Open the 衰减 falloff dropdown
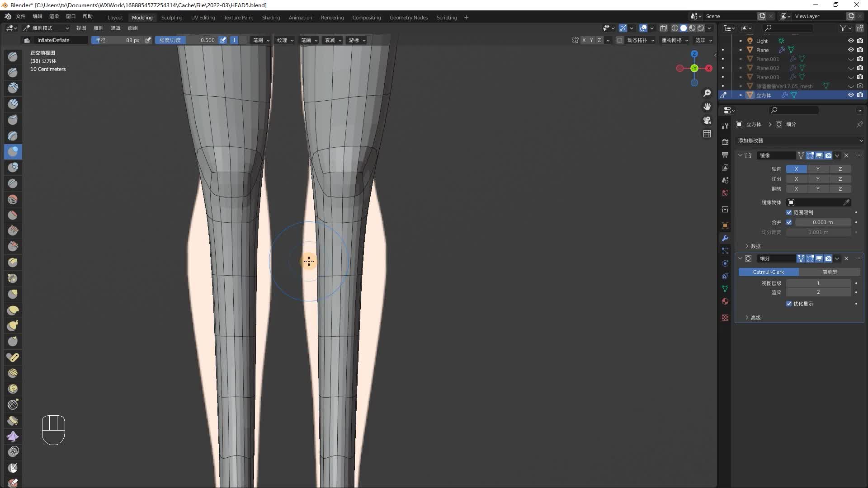868x488 pixels. [333, 40]
